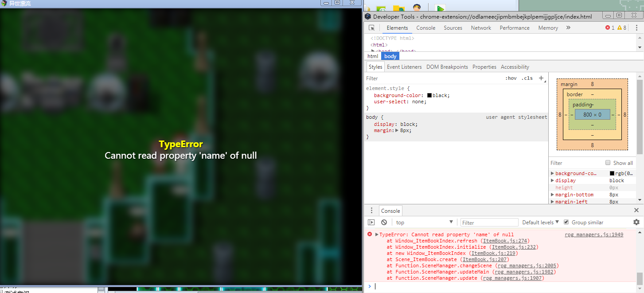
Task: Open the Memory tab
Action: pyautogui.click(x=548, y=28)
